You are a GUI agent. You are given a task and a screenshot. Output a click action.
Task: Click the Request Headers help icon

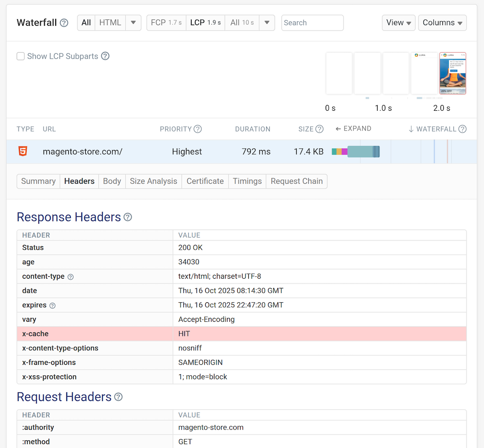[x=118, y=397]
